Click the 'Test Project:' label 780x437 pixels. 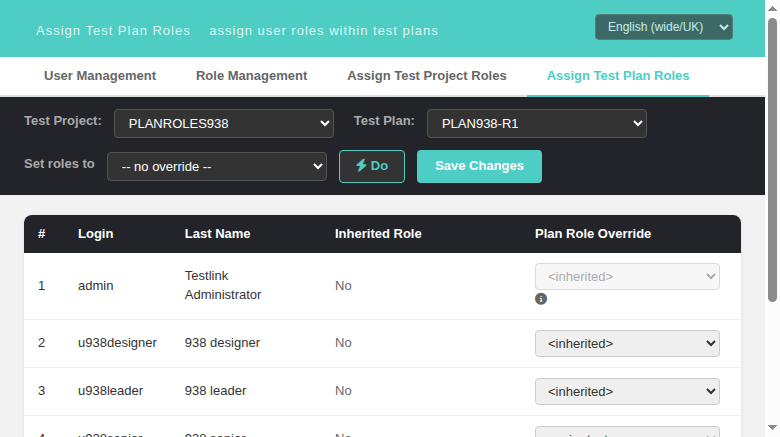[x=63, y=121]
